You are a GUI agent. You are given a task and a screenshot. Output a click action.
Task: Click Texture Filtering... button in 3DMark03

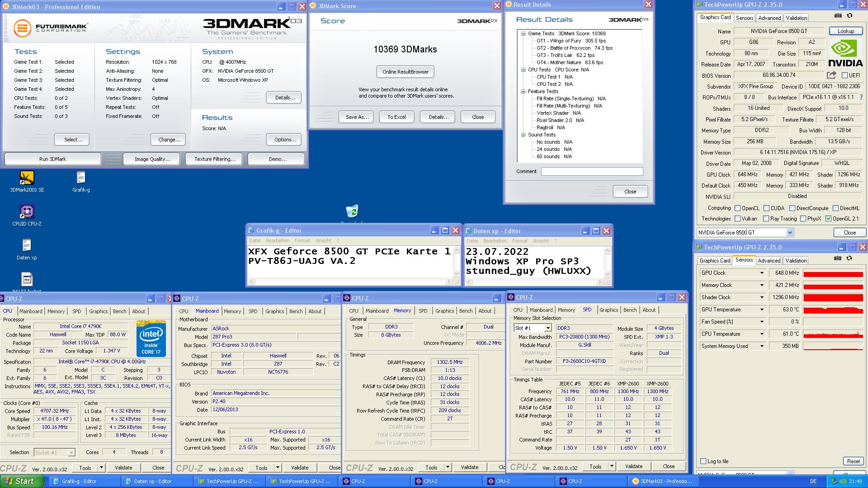215,159
